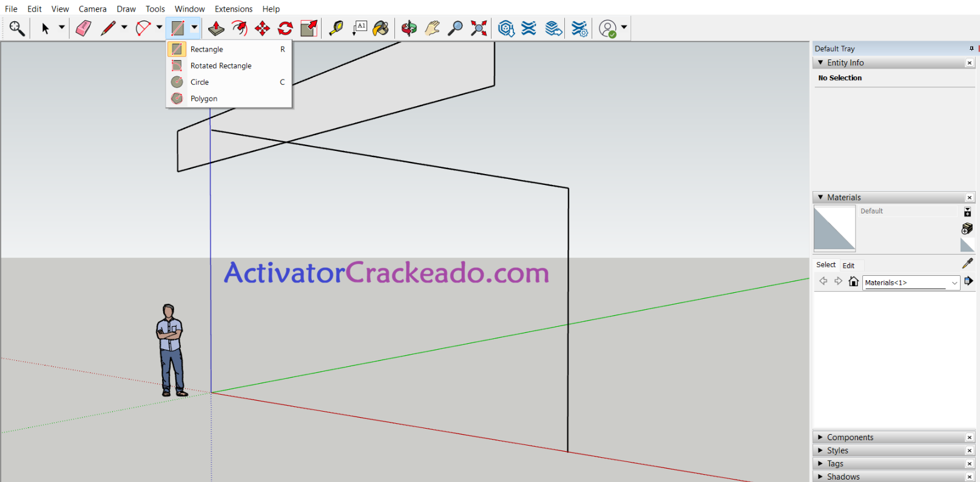Viewport: 980px width, 482px height.
Task: Click the materials forward arrow
Action: (838, 281)
